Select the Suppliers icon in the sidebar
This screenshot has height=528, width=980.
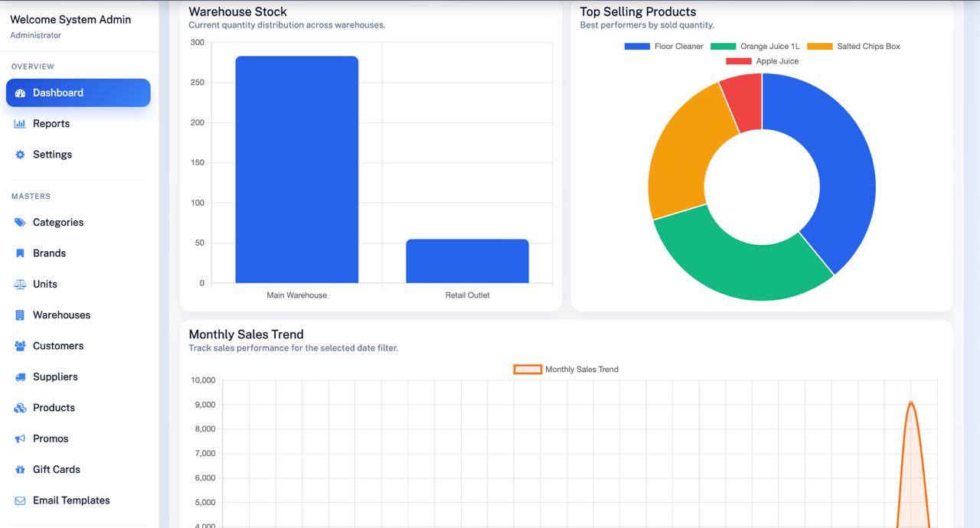tap(18, 376)
